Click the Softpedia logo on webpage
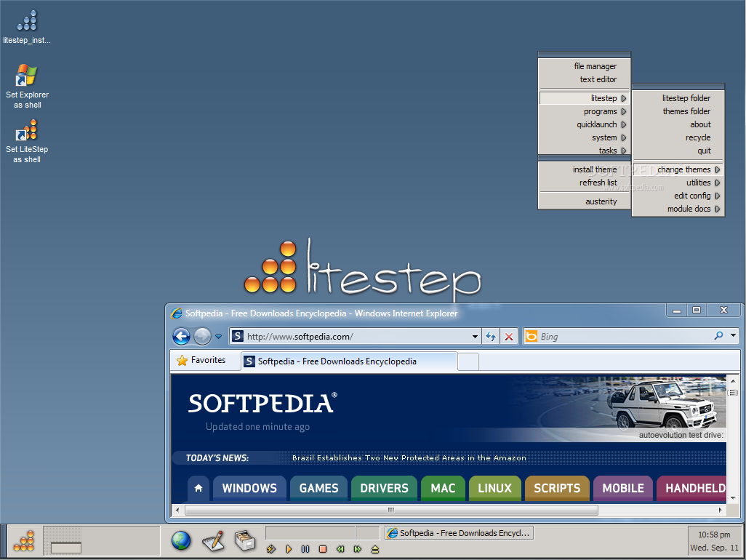The height and width of the screenshot is (560, 746). (262, 404)
